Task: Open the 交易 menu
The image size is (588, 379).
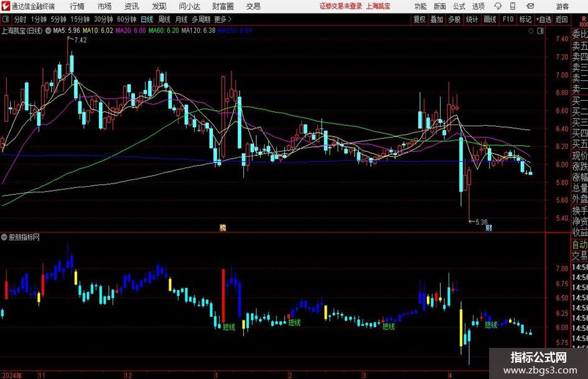Action: [253, 6]
